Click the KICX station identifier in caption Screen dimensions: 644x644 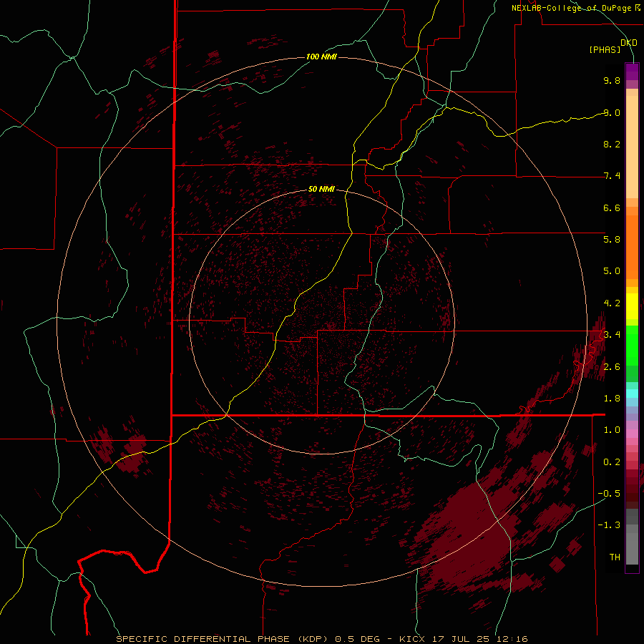(413, 639)
